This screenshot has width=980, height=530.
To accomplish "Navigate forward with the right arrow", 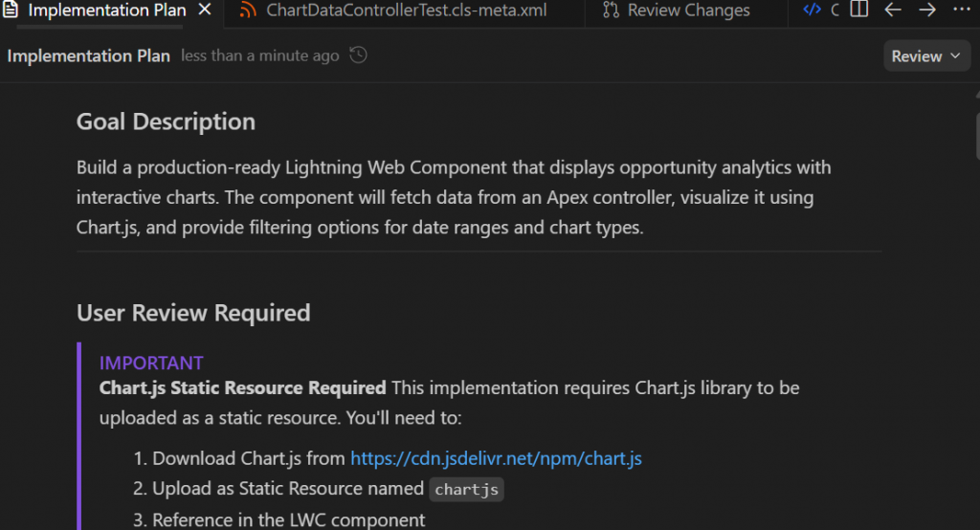I will (926, 11).
